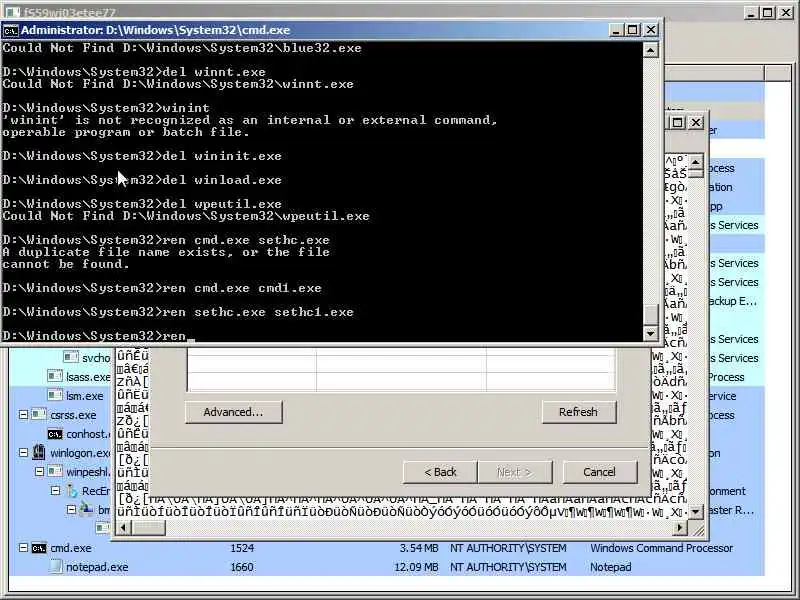This screenshot has height=600, width=800.
Task: Collapse the winlogon.exe tree node
Action: tap(23, 452)
